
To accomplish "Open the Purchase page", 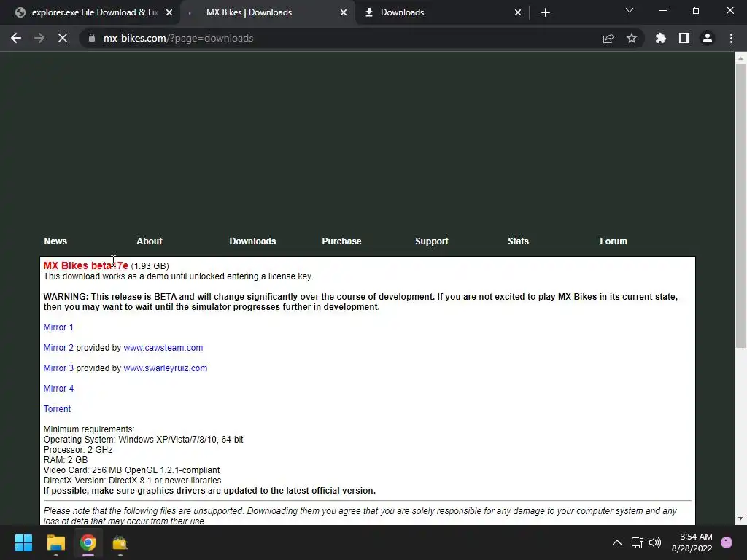I will point(341,241).
